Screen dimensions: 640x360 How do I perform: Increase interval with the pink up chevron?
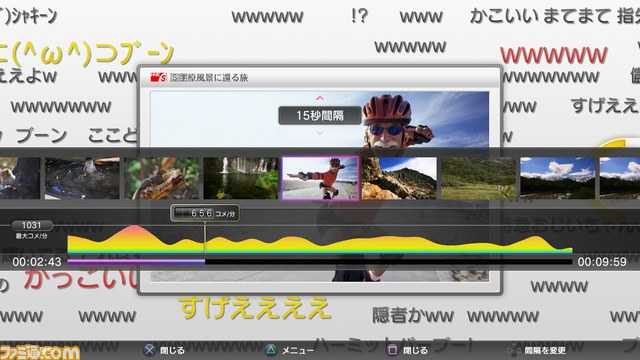pos(320,98)
